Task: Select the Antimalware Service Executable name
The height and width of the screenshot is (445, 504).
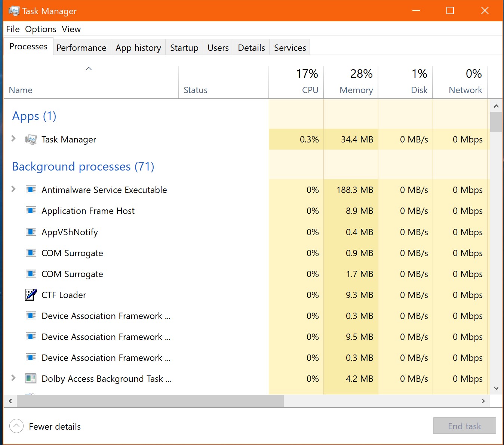Action: pos(104,190)
